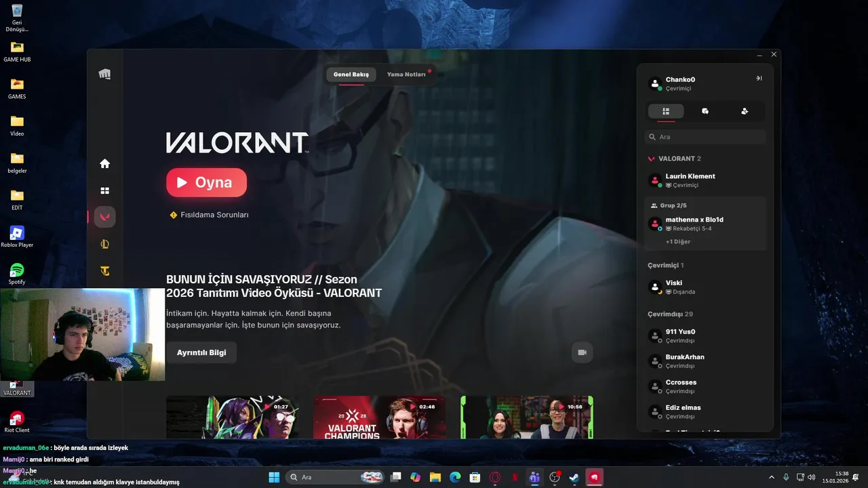
Task: Select friend Laurin Klement
Action: (705, 180)
